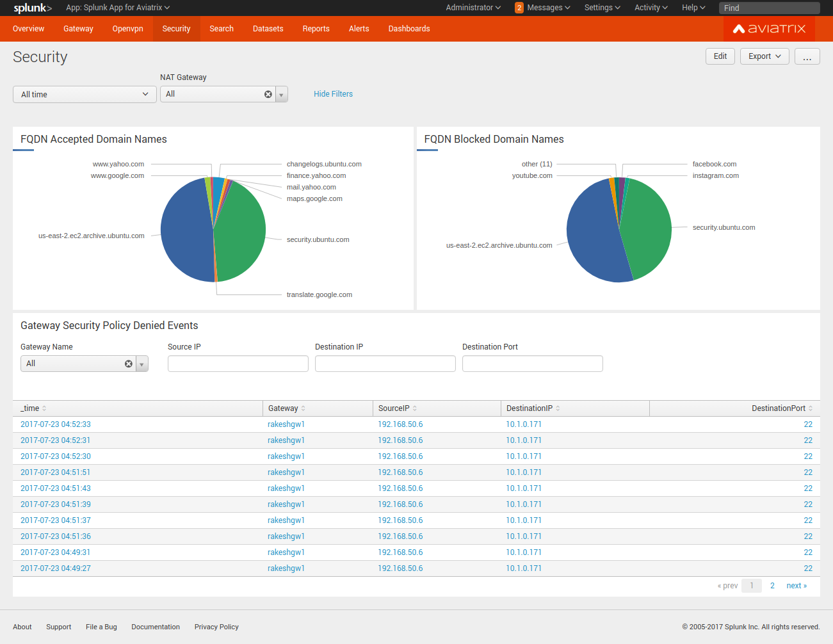This screenshot has height=644, width=833.
Task: Open the Documentation footer link
Action: pyautogui.click(x=156, y=627)
